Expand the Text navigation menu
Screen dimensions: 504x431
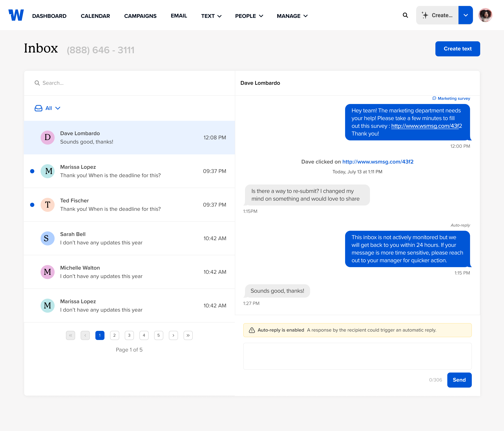coord(211,16)
